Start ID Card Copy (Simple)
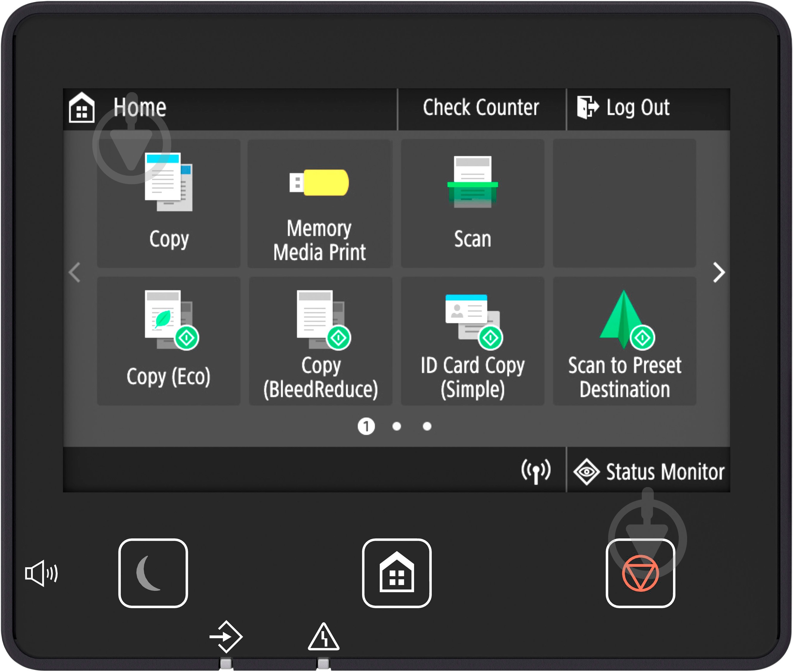This screenshot has width=793, height=672. point(472,341)
